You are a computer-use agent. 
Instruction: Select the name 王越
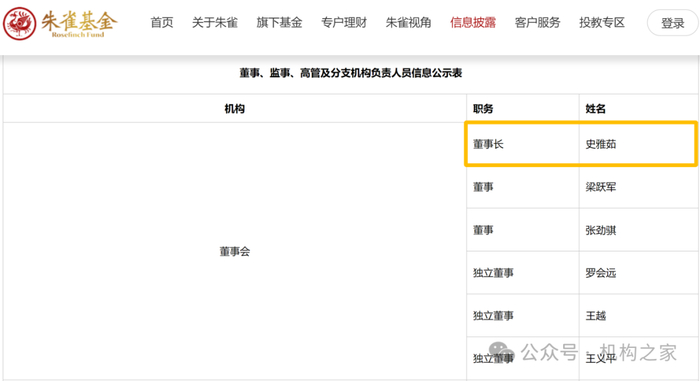tap(596, 316)
